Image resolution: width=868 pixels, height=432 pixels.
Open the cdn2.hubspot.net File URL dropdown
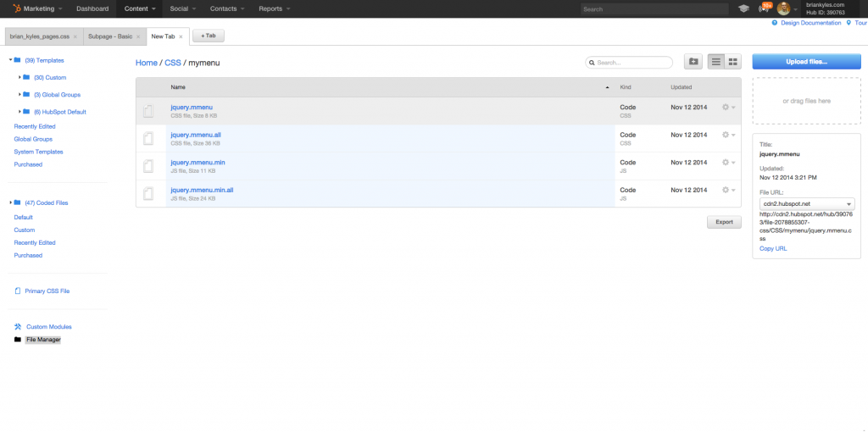(807, 204)
